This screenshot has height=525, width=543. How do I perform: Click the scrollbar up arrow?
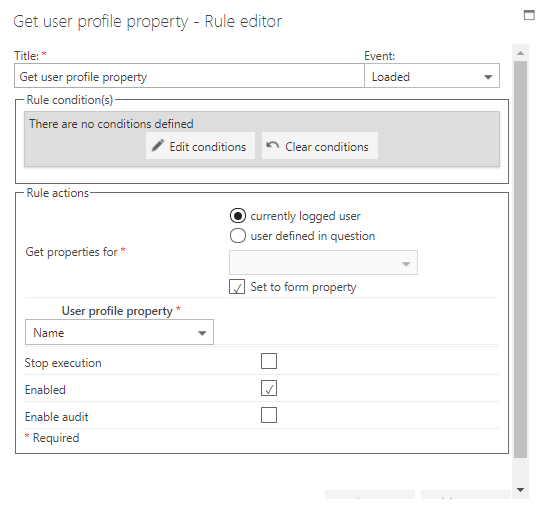click(520, 53)
